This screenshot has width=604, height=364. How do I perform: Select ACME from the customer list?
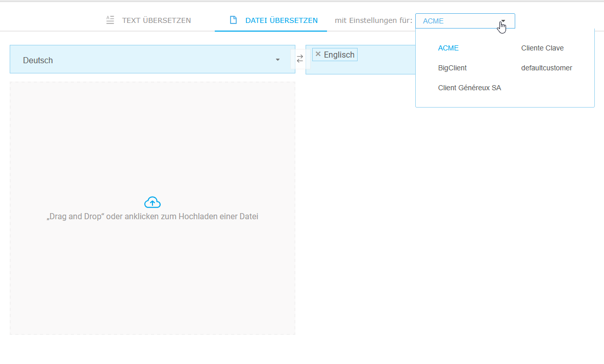click(448, 48)
